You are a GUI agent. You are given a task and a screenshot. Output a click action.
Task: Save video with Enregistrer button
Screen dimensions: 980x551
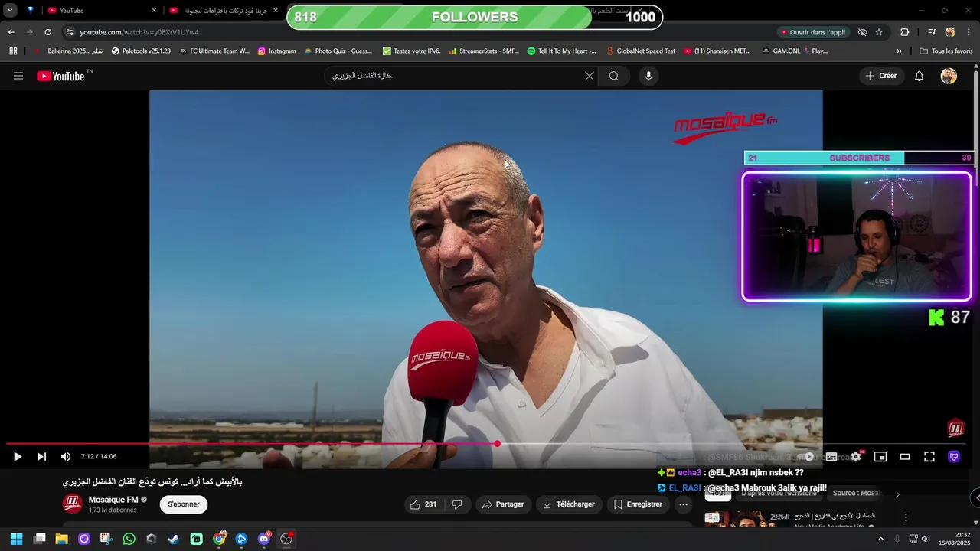[637, 504]
